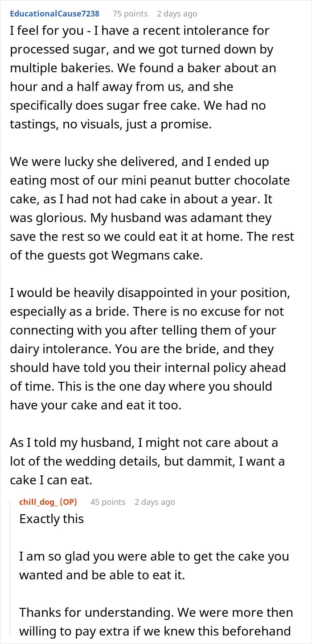Image resolution: width=312 pixels, height=644 pixels.
Task: Click the "Exactly this" reply line
Action: pos(52,519)
